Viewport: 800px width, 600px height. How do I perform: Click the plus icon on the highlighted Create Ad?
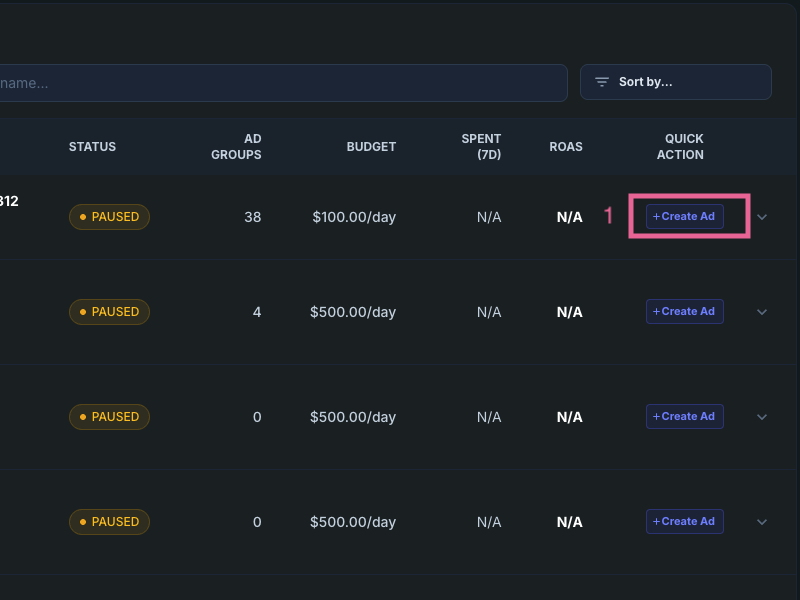(x=657, y=216)
